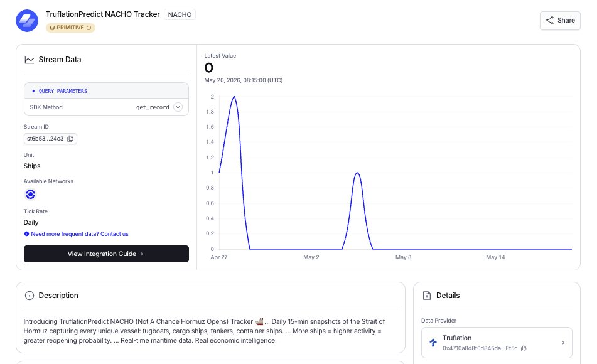Click Need more frequent data? Contact us

click(80, 234)
